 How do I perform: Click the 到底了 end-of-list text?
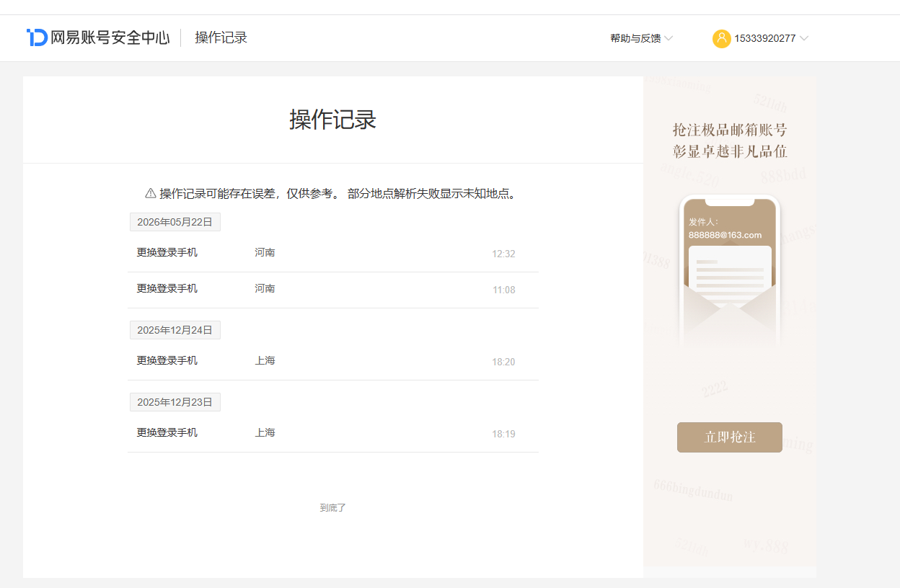pyautogui.click(x=333, y=508)
